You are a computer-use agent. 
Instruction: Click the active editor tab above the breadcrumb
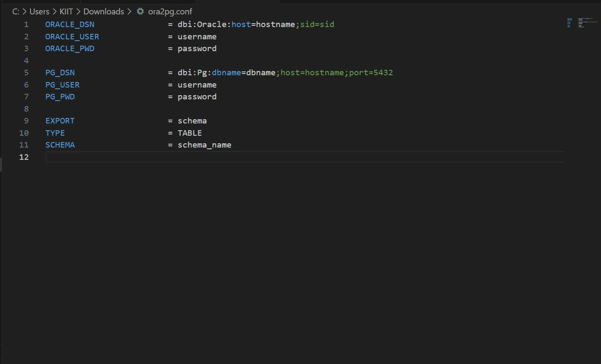point(237,2)
